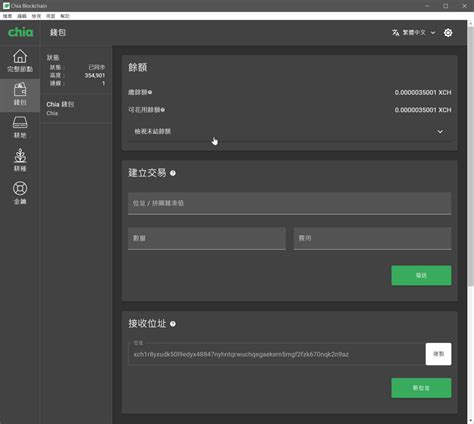Click the green 傳送 send button
474x424 pixels.
(x=421, y=275)
